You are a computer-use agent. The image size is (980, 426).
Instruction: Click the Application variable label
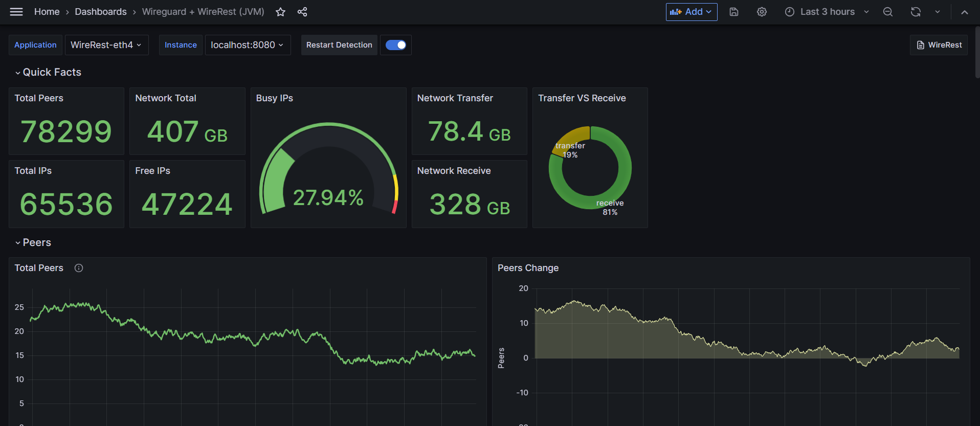point(35,45)
